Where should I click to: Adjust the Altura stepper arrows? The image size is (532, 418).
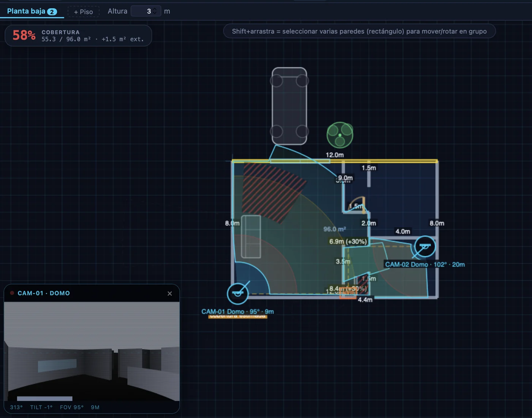pyautogui.click(x=155, y=11)
